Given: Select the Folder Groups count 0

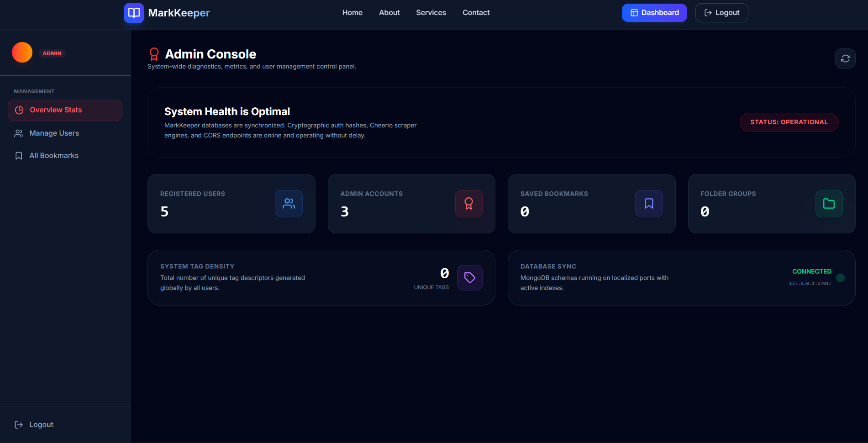Looking at the screenshot, I should pyautogui.click(x=705, y=211).
